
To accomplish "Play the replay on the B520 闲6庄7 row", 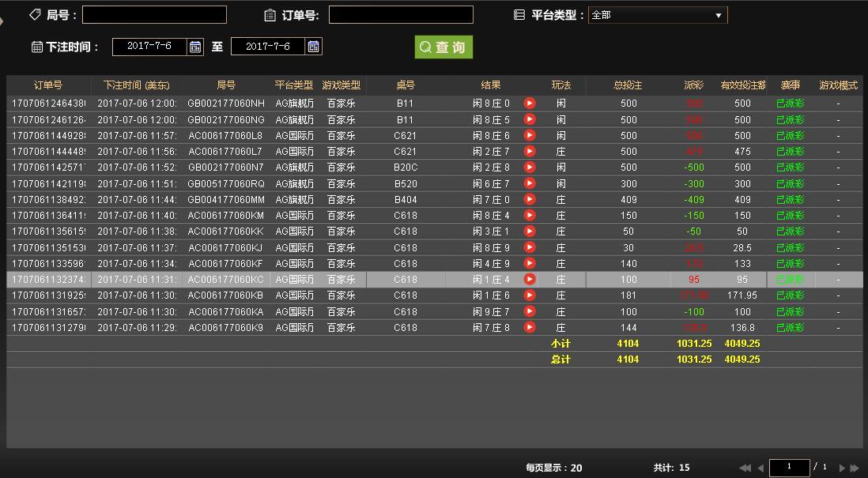I will (x=528, y=183).
